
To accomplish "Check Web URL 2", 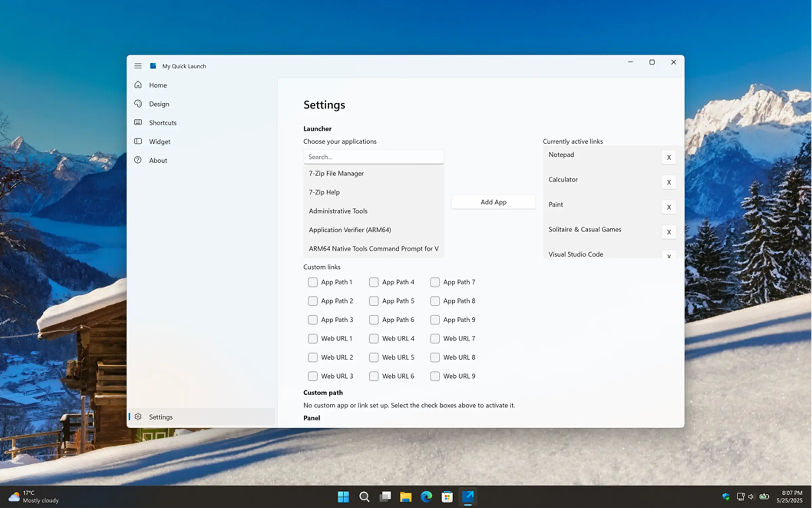I will pos(313,357).
